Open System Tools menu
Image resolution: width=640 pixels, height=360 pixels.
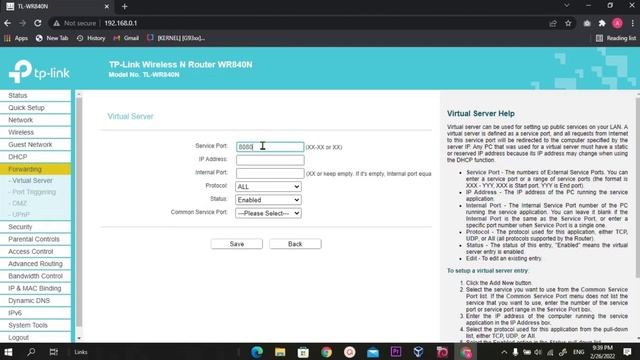(x=36, y=325)
